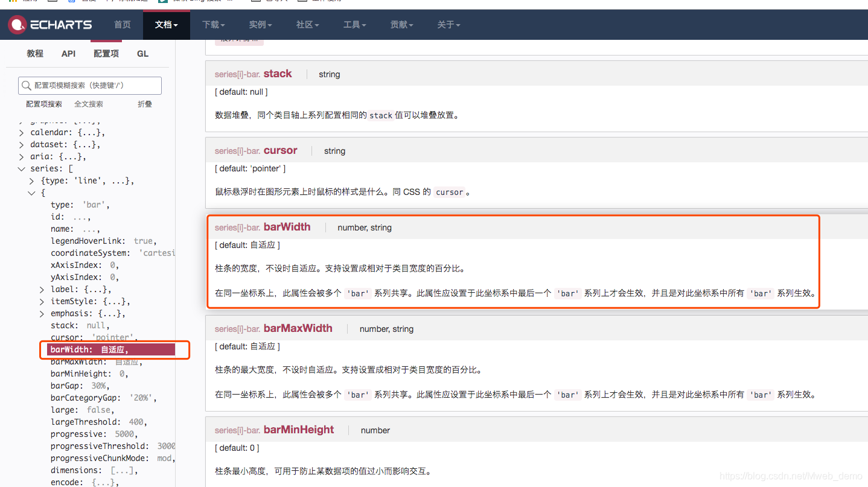Select yAxisIndex: 0 in tree
Viewport: 868px width, 487px height.
(x=85, y=277)
